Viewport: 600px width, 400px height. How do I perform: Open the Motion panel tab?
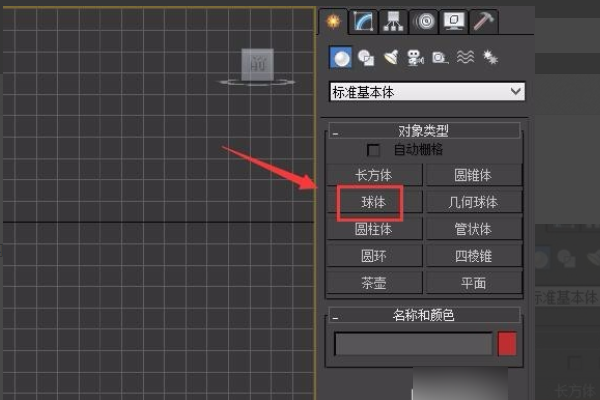pyautogui.click(x=423, y=21)
